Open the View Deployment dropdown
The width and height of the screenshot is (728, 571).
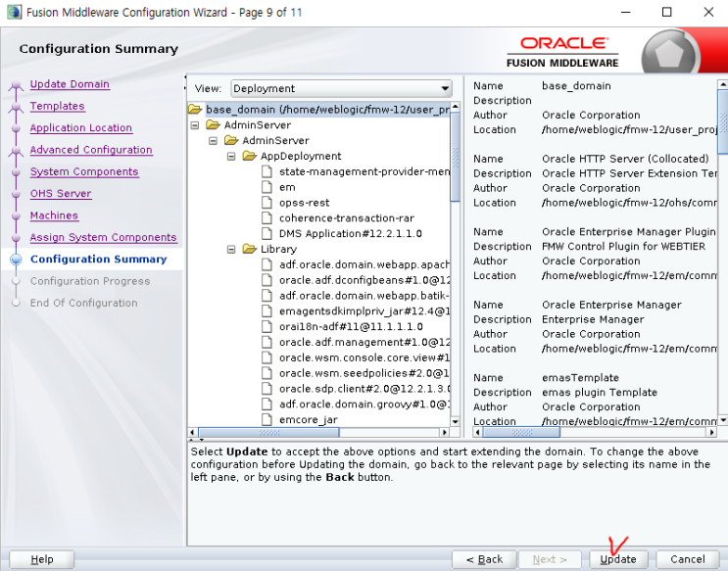click(341, 88)
